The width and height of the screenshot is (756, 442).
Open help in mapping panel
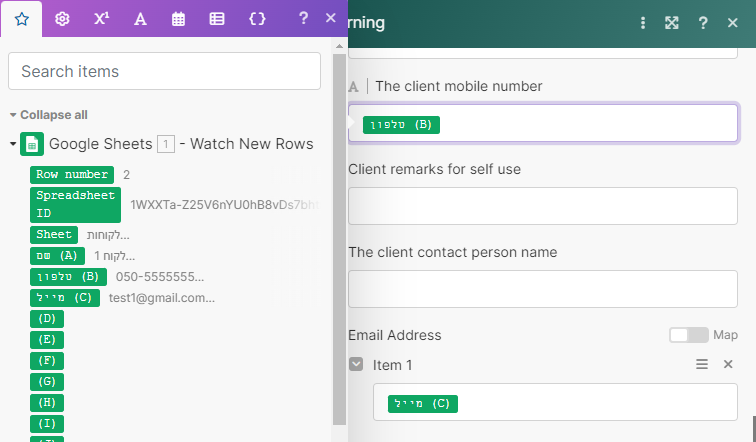point(303,18)
